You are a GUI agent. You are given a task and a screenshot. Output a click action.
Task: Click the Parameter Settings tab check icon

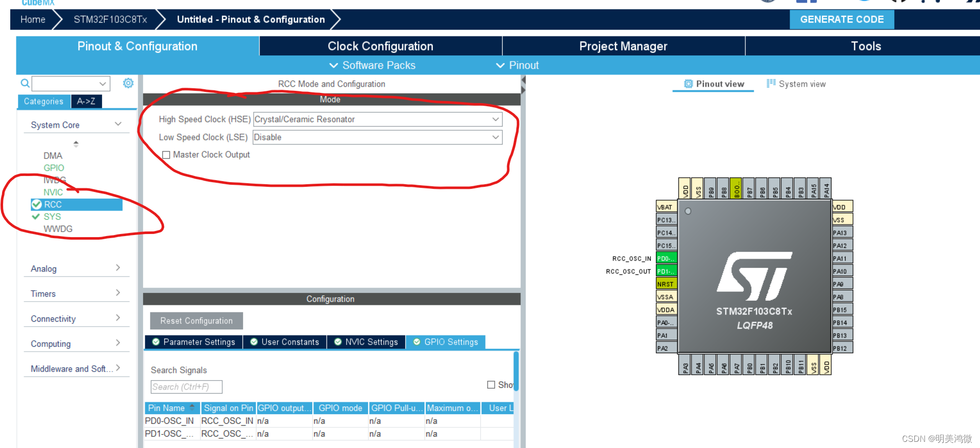[156, 342]
